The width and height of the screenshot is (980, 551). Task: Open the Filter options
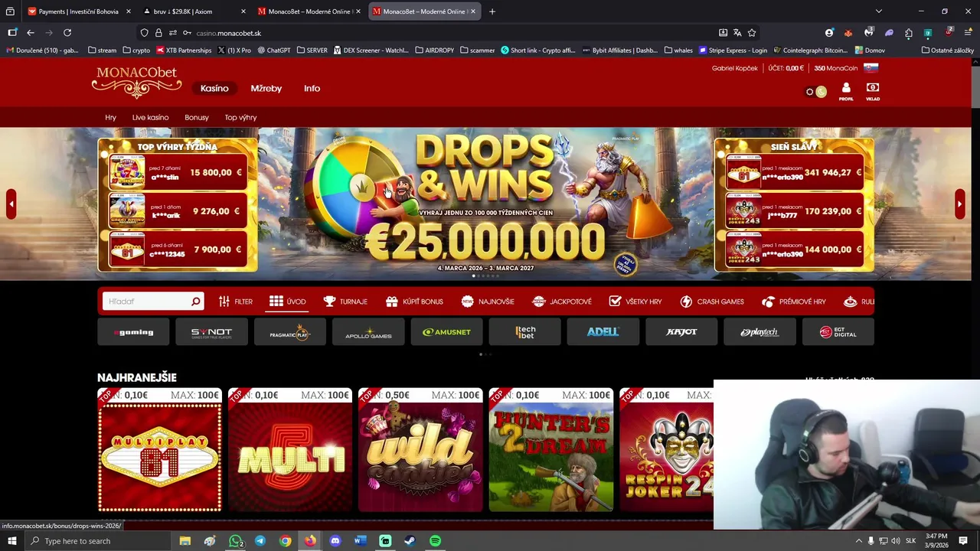(235, 302)
